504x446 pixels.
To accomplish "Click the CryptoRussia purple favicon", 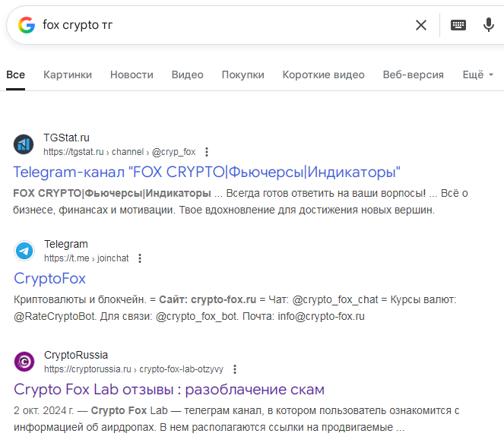I will (x=24, y=362).
